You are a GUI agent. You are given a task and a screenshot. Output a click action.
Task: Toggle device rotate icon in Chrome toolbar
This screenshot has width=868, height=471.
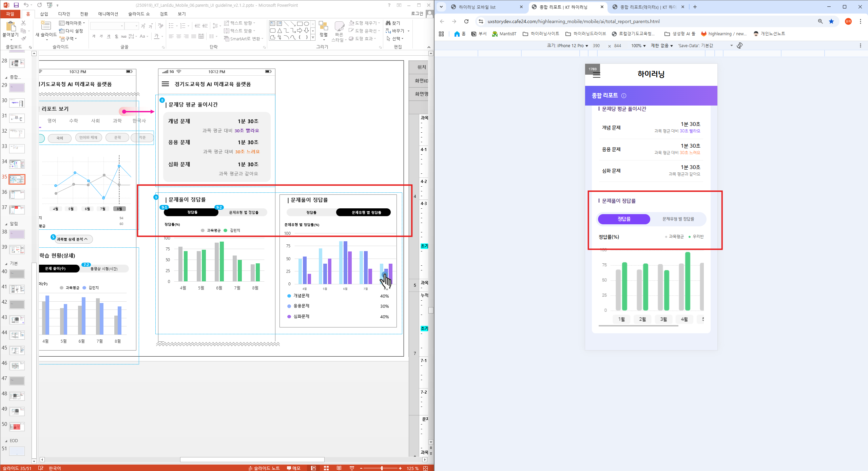point(740,45)
